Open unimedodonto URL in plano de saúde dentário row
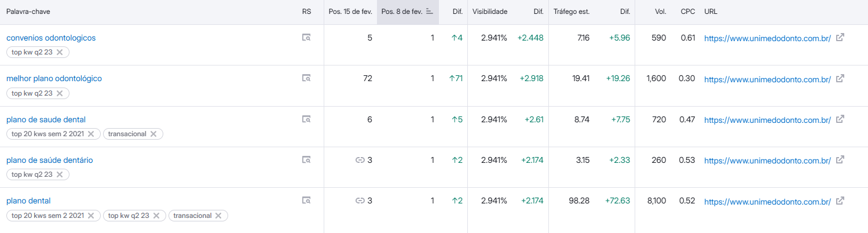This screenshot has height=233, width=868. (x=767, y=161)
